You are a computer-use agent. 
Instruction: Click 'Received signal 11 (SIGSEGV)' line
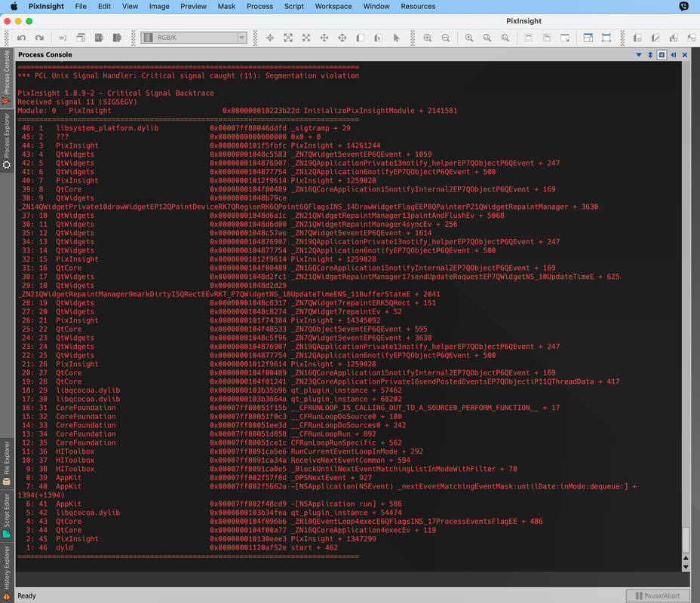pos(77,102)
